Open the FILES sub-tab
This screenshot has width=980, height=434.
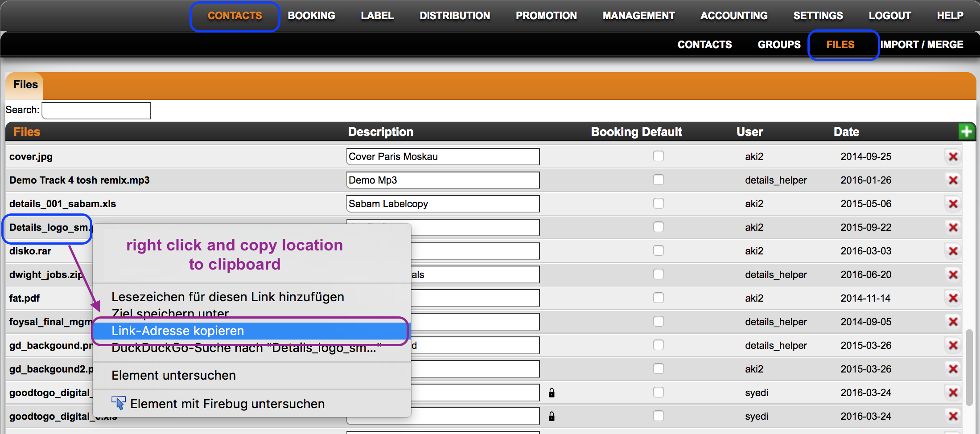840,45
